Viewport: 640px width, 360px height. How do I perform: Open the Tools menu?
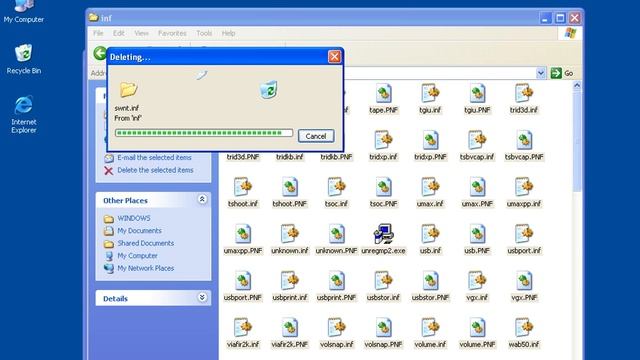click(x=204, y=33)
